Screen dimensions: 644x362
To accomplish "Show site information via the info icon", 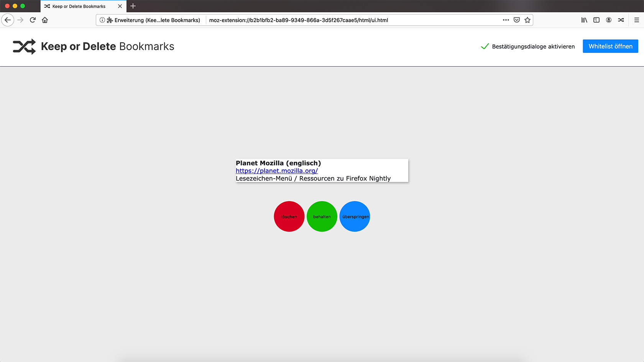I will coord(102,20).
